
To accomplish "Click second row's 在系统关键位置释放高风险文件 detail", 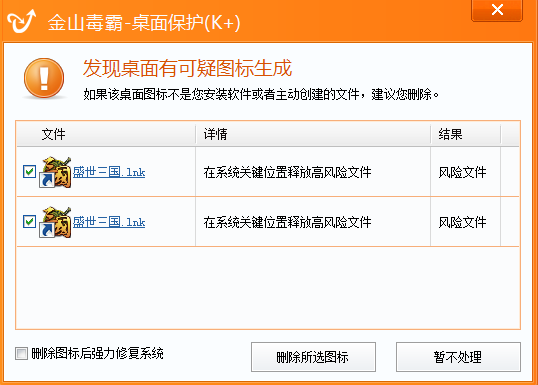I will tap(287, 222).
